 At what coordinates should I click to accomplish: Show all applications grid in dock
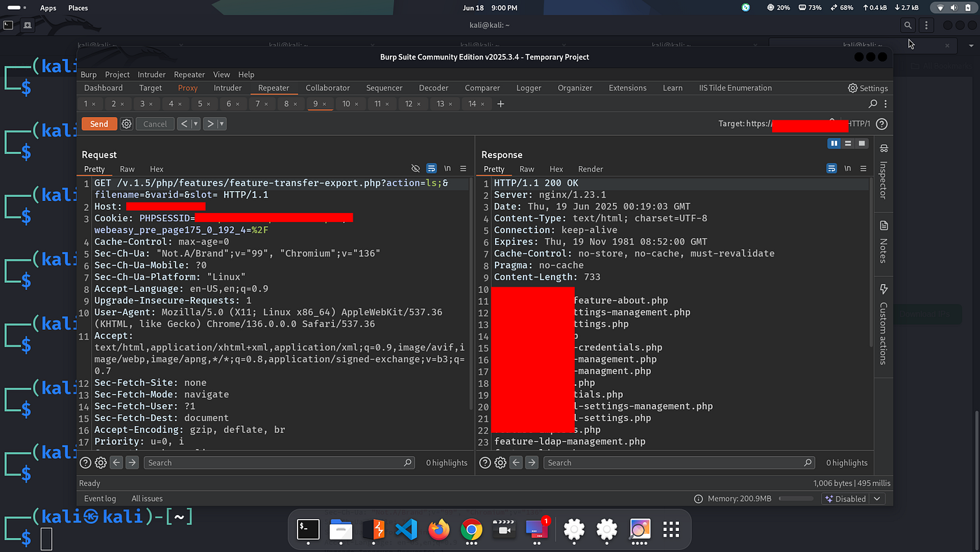671,530
